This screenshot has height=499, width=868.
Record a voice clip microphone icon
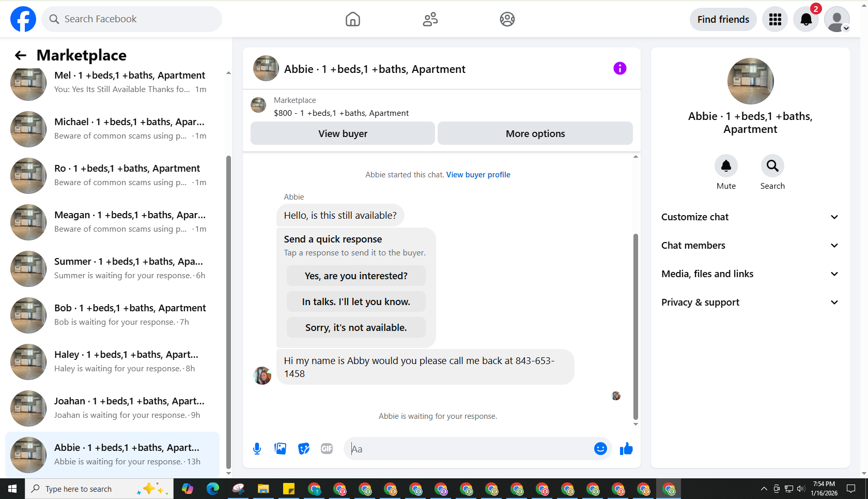(257, 449)
